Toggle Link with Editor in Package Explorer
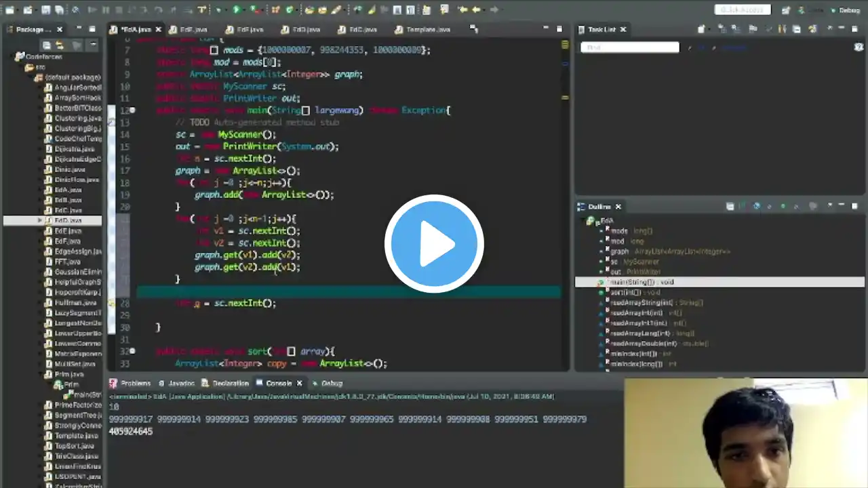This screenshot has width=868, height=488. 60,45
